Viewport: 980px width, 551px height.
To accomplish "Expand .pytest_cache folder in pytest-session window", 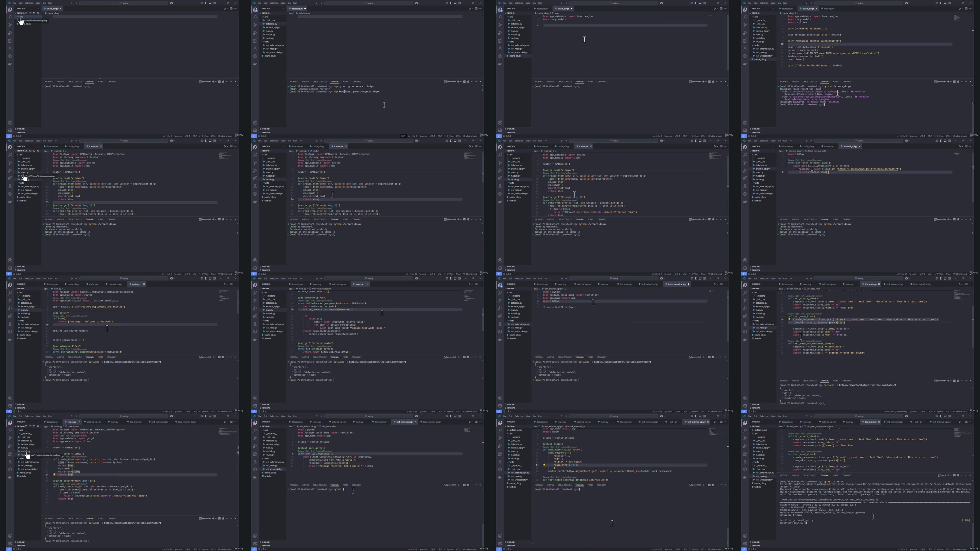I will (x=760, y=430).
